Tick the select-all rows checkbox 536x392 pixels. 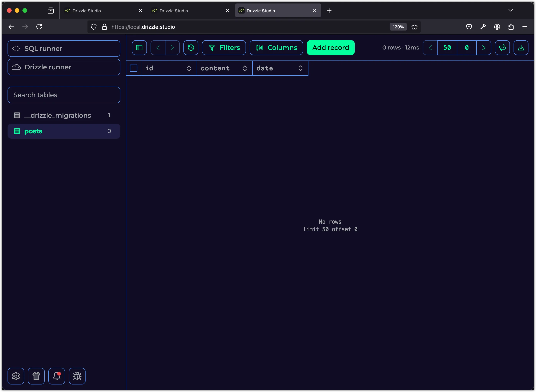(x=134, y=68)
